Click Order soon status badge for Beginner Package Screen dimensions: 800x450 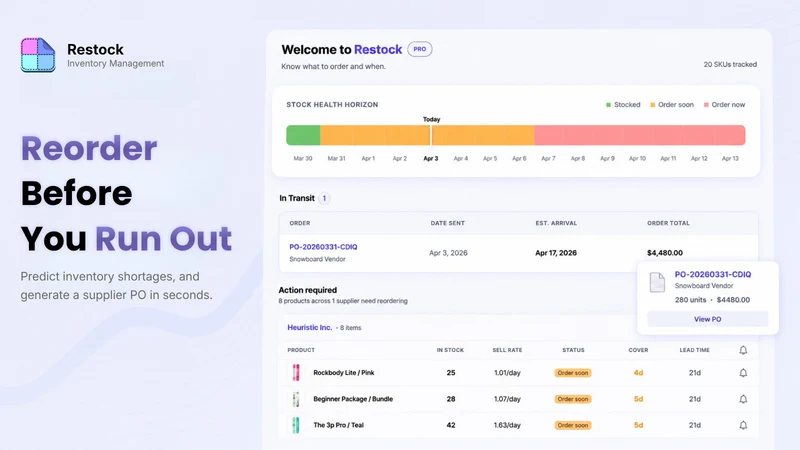(573, 399)
